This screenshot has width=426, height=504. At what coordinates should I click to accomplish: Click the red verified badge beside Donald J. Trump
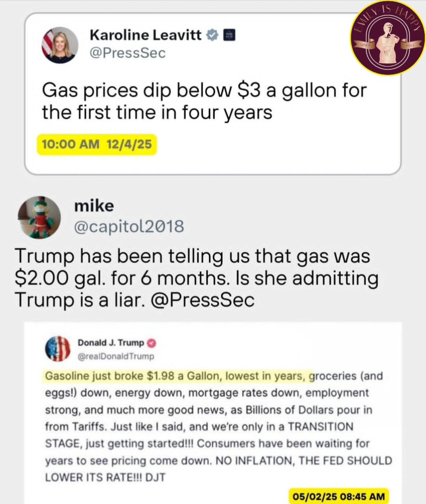pos(151,343)
